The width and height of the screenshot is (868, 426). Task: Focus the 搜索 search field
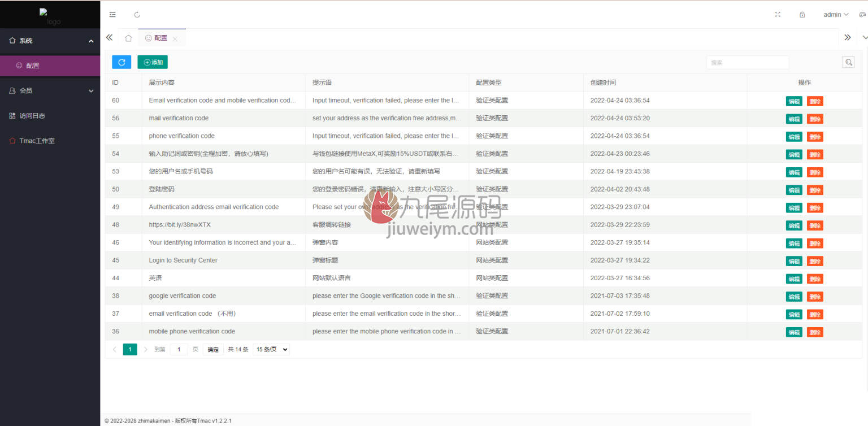(x=748, y=62)
